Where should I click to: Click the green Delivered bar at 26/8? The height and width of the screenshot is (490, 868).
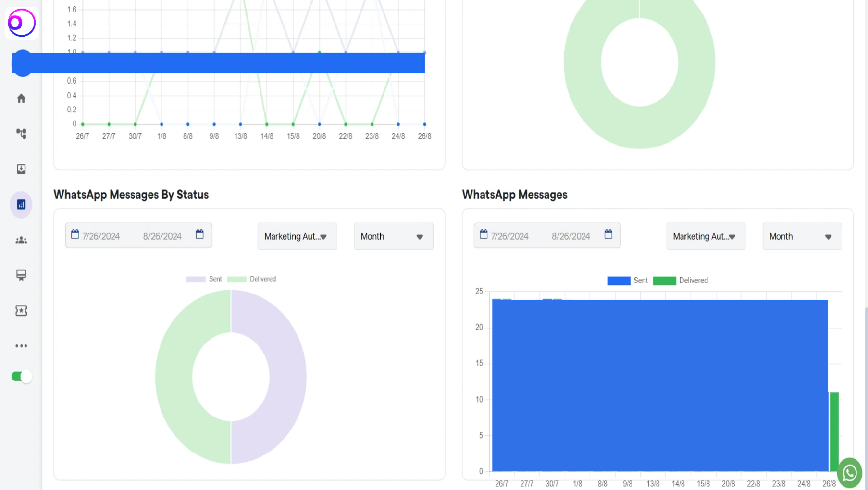(x=834, y=431)
